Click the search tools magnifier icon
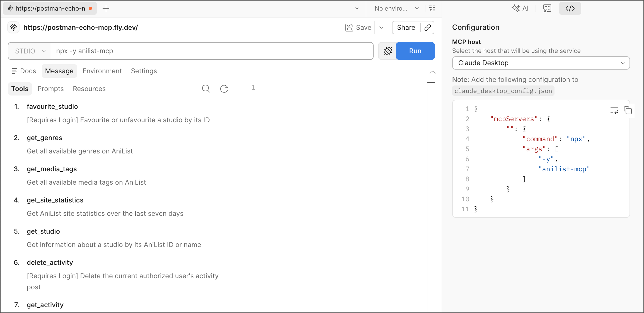644x313 pixels. 206,89
